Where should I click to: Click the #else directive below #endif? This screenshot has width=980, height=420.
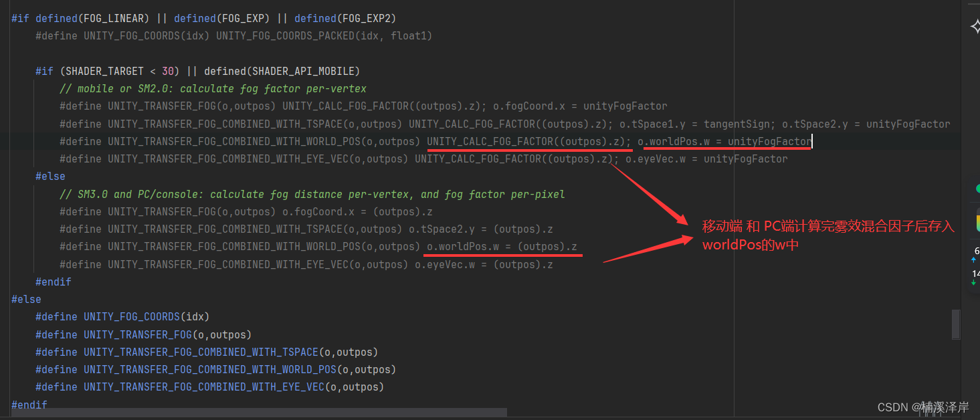pos(25,299)
